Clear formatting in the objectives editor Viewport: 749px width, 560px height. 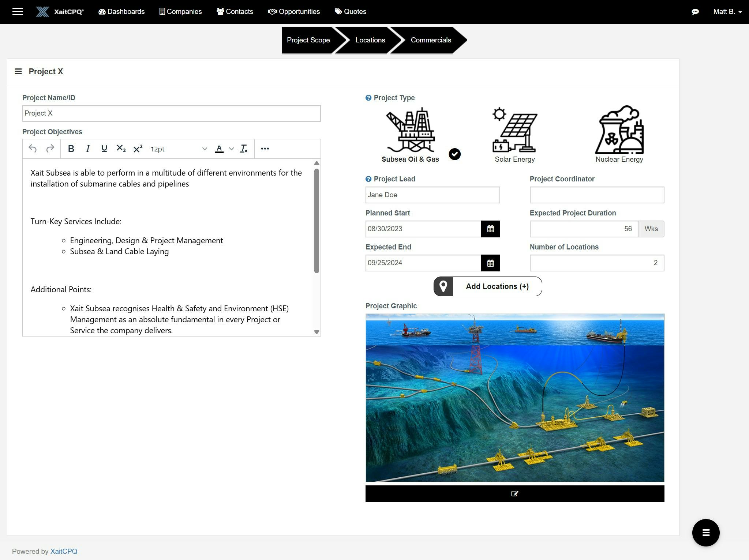tap(243, 149)
